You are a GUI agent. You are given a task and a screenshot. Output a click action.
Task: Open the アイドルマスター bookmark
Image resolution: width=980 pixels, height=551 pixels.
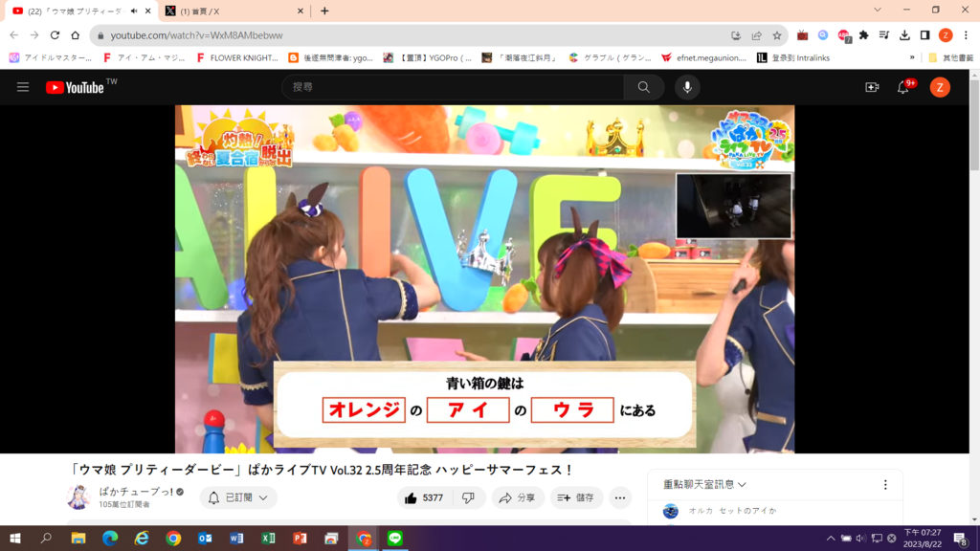[51, 57]
